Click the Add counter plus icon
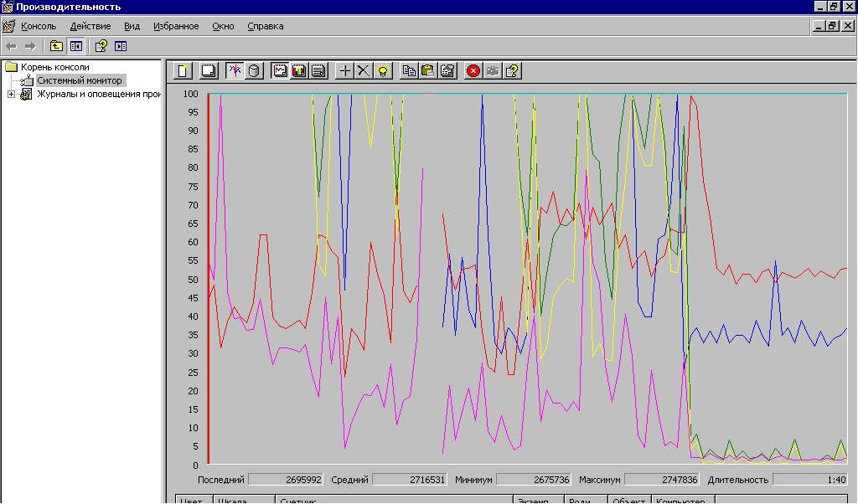Image resolution: width=858 pixels, height=504 pixels. 344,71
